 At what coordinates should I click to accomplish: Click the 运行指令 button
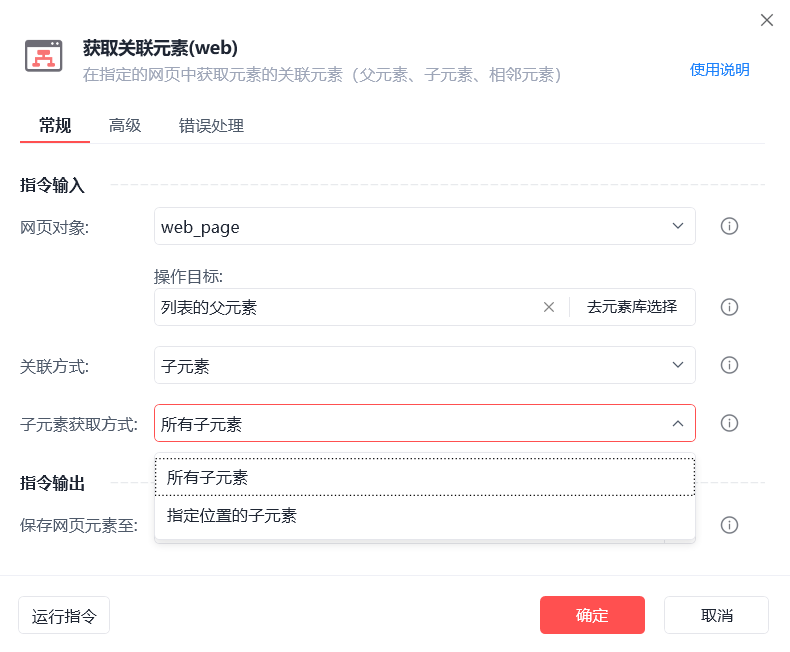(x=64, y=615)
